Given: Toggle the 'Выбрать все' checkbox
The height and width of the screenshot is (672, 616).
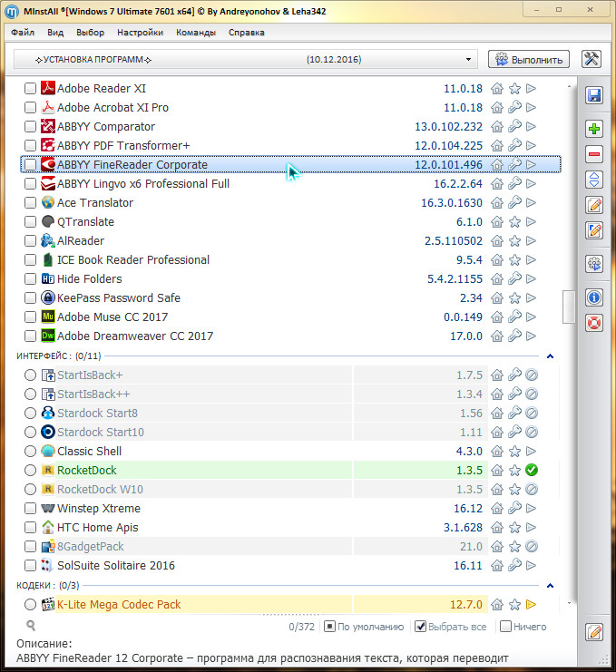Looking at the screenshot, I should [421, 627].
